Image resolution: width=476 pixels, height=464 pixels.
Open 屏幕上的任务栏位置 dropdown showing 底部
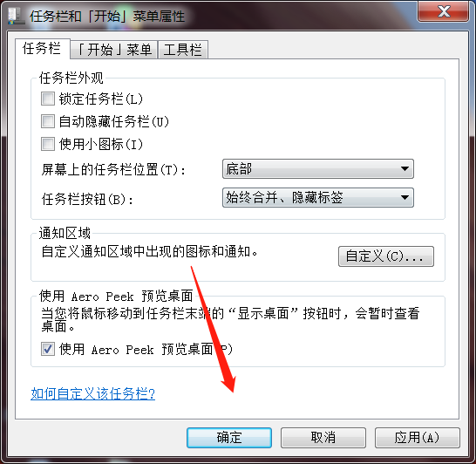tap(318, 169)
